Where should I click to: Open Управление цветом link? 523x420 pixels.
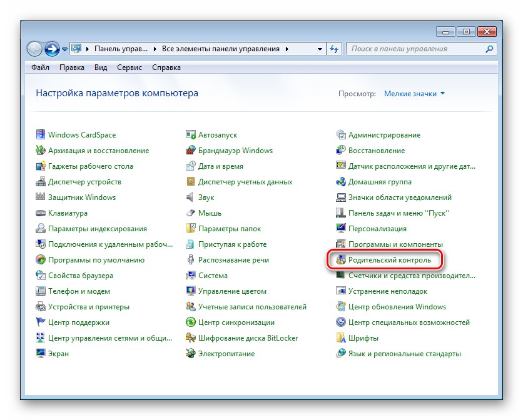[x=232, y=291]
